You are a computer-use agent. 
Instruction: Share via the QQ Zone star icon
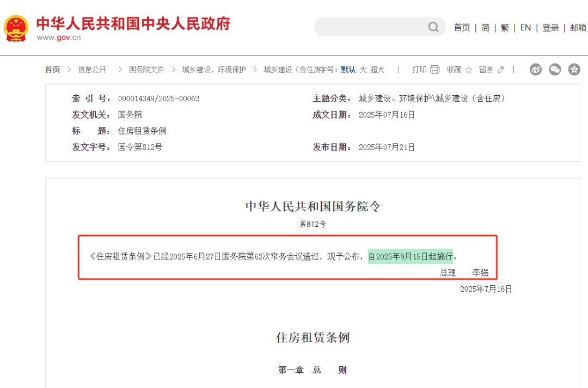[x=573, y=70]
